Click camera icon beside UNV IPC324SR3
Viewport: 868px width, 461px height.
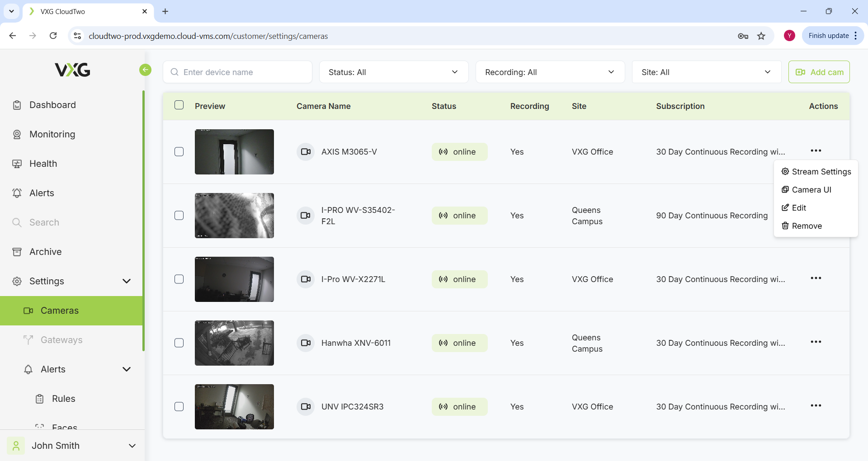pos(306,406)
